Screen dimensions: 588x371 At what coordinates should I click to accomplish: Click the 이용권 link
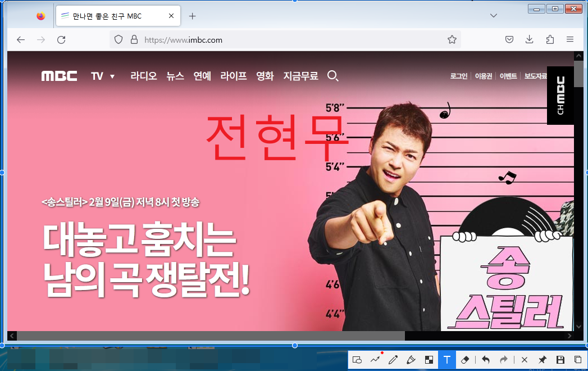(x=484, y=76)
